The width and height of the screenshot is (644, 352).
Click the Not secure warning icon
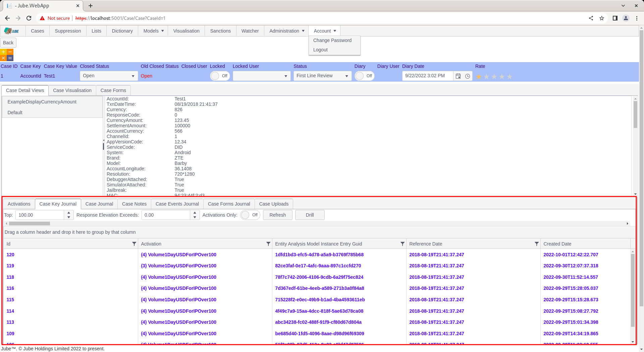point(42,18)
